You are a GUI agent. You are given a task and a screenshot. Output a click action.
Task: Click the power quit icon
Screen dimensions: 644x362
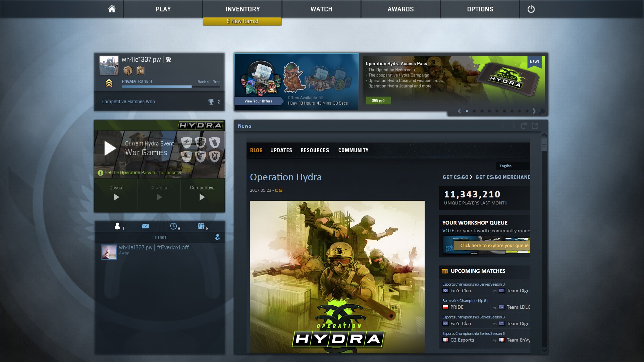click(531, 9)
